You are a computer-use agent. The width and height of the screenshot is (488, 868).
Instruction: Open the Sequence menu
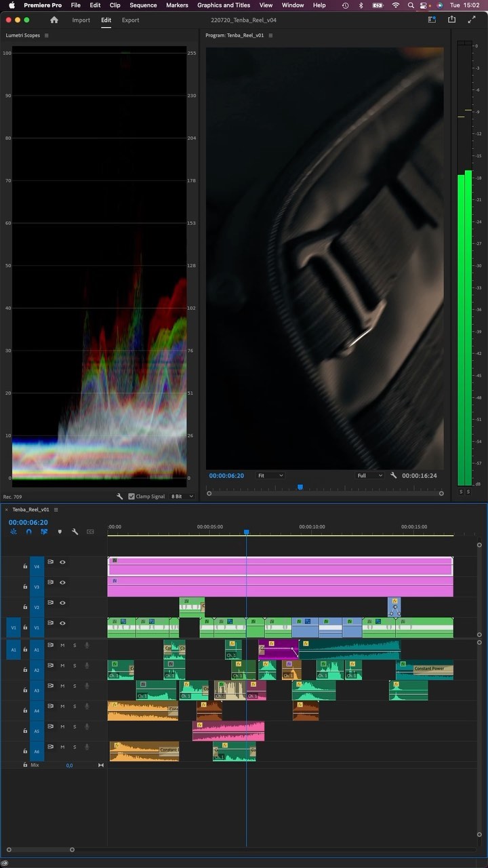coord(143,5)
